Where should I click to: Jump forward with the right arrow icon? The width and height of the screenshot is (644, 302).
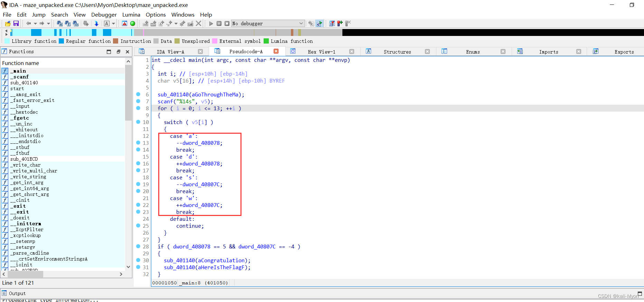point(42,23)
